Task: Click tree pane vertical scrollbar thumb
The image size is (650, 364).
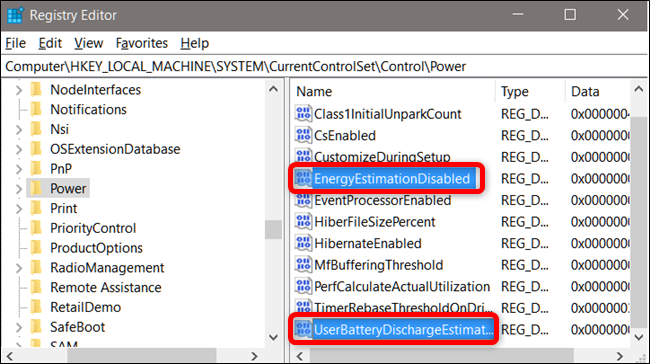Action: click(273, 229)
